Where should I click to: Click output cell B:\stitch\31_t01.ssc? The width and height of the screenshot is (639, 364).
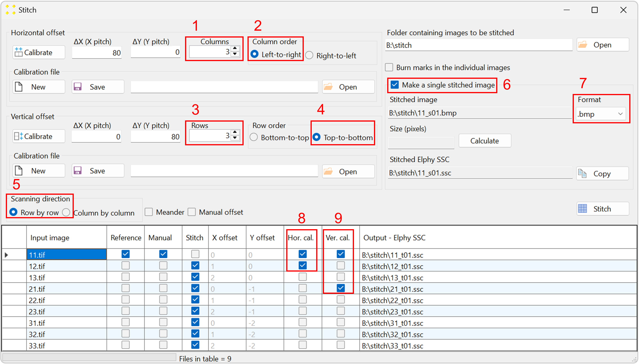pos(498,322)
